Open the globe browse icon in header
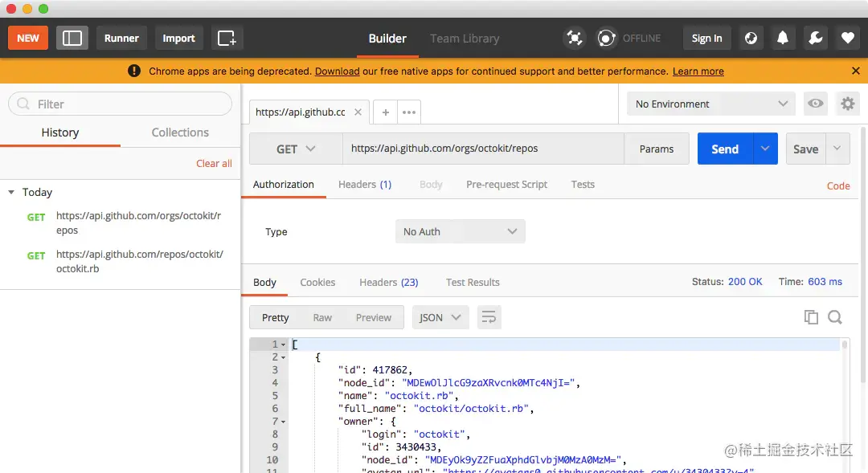868x473 pixels. (x=751, y=39)
